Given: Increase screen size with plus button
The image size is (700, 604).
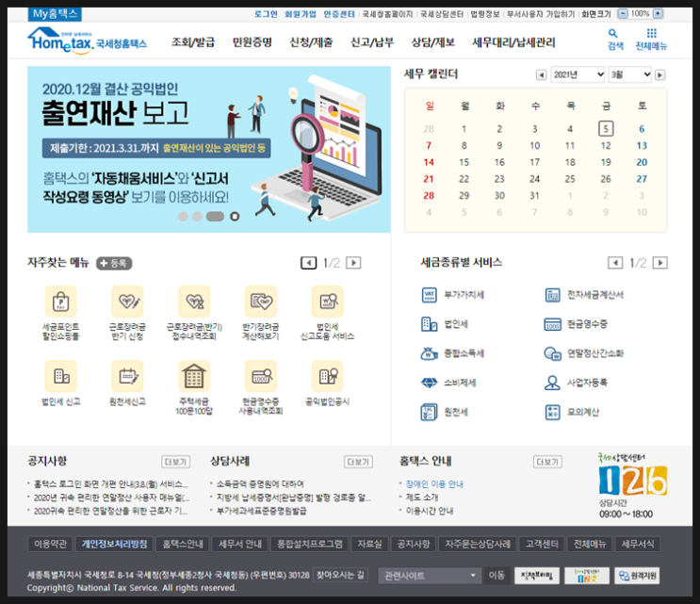Looking at the screenshot, I should pyautogui.click(x=658, y=14).
